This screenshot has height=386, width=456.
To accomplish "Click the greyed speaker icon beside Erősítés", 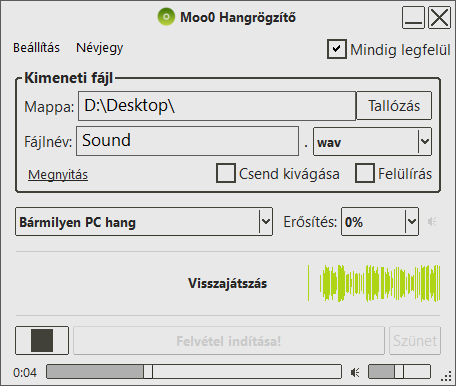I will coord(432,222).
